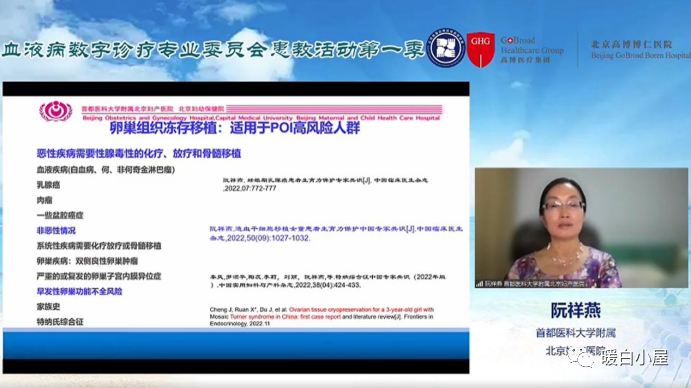Click the 首都医科大学附属 affiliation text
This screenshot has width=691, height=388.
click(576, 333)
